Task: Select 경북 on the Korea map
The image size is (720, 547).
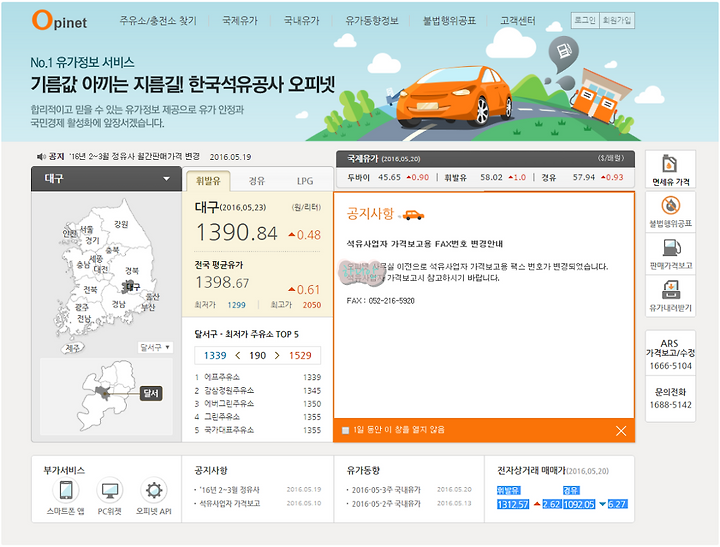Action: click(132, 271)
